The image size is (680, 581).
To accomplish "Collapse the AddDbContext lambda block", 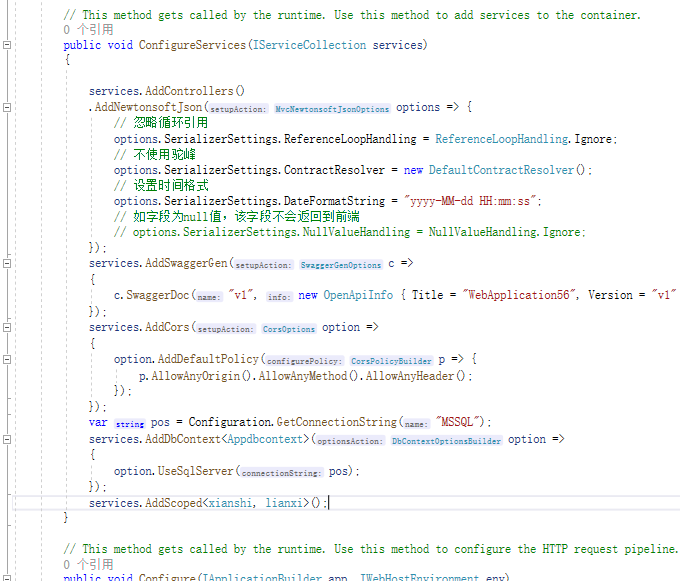I will (x=7, y=439).
